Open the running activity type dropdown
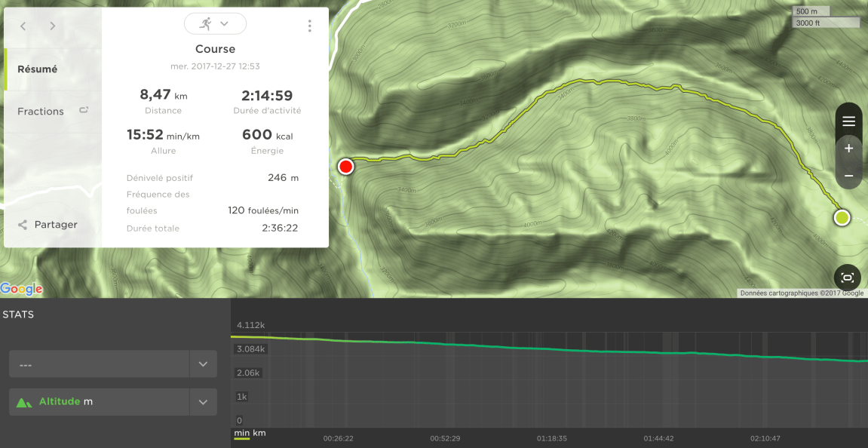The image size is (868, 448). click(216, 23)
